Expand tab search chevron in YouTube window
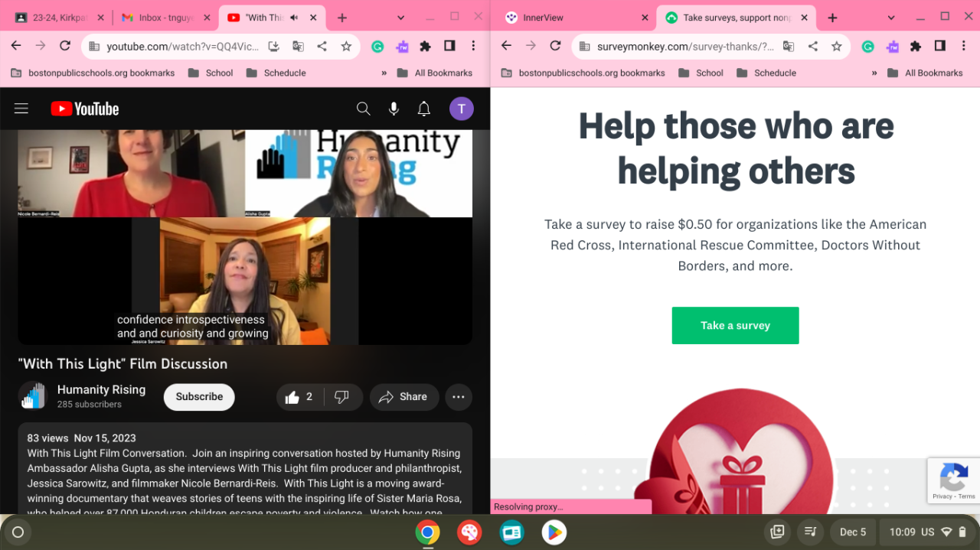The height and width of the screenshot is (550, 980). [x=401, y=18]
